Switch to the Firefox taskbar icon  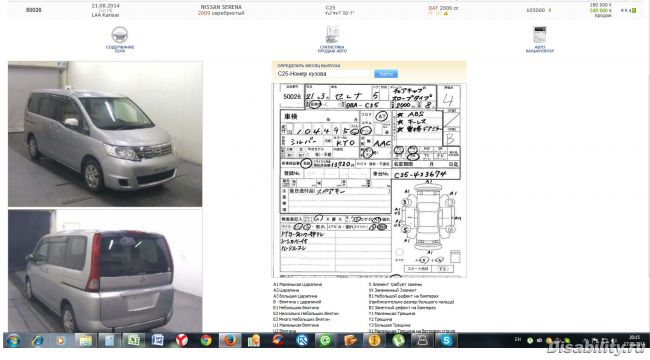230,341
